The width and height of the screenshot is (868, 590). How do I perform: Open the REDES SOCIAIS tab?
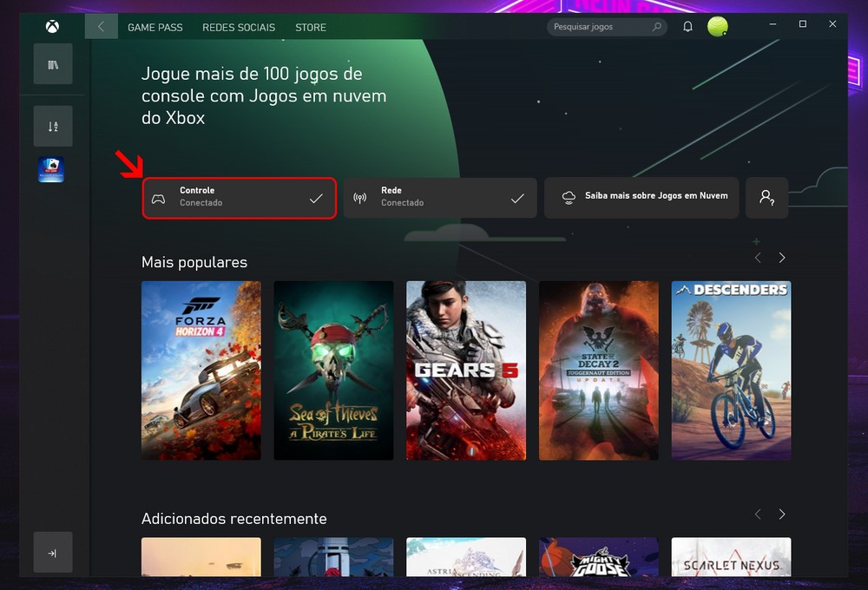point(239,27)
